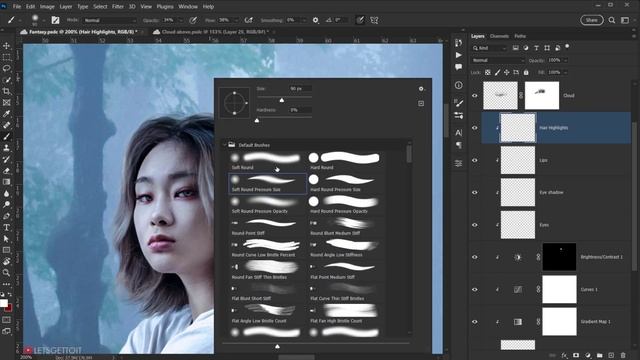Select the Brush tool in toolbox

(7, 137)
